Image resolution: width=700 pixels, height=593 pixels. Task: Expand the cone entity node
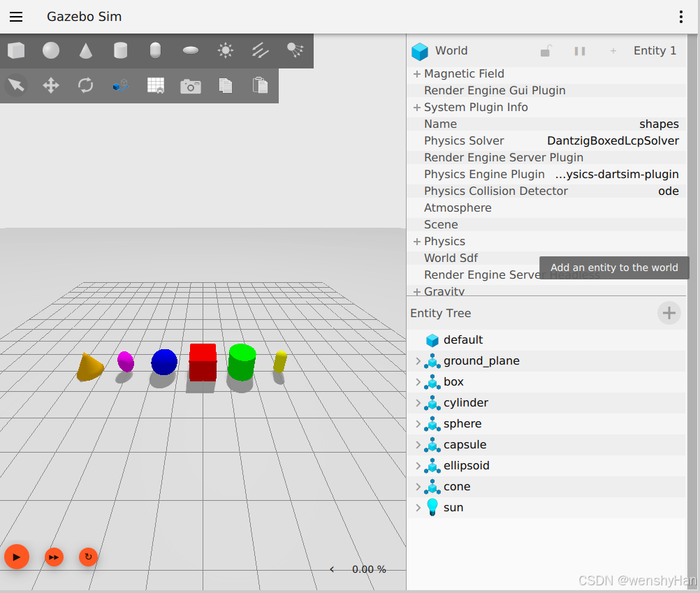coord(418,487)
